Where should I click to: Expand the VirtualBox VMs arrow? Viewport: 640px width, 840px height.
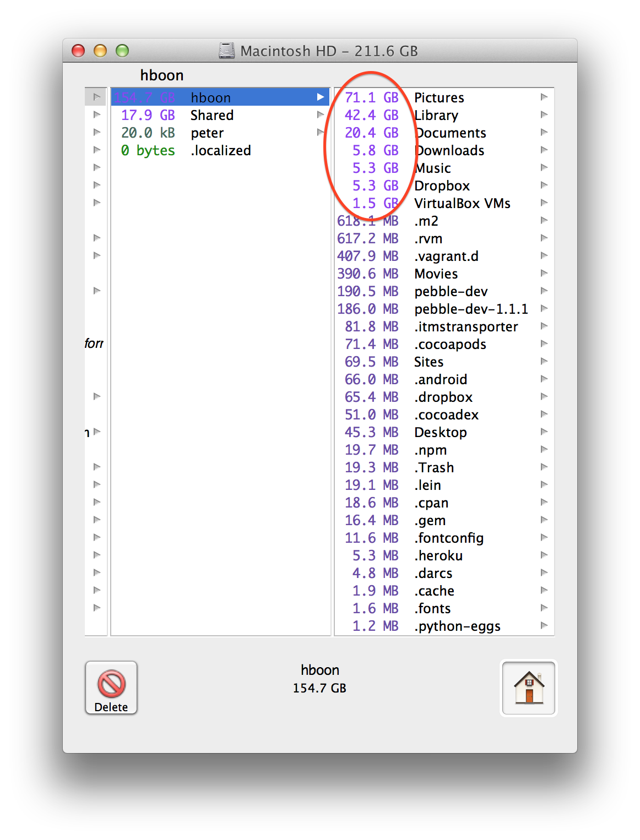[x=544, y=203]
